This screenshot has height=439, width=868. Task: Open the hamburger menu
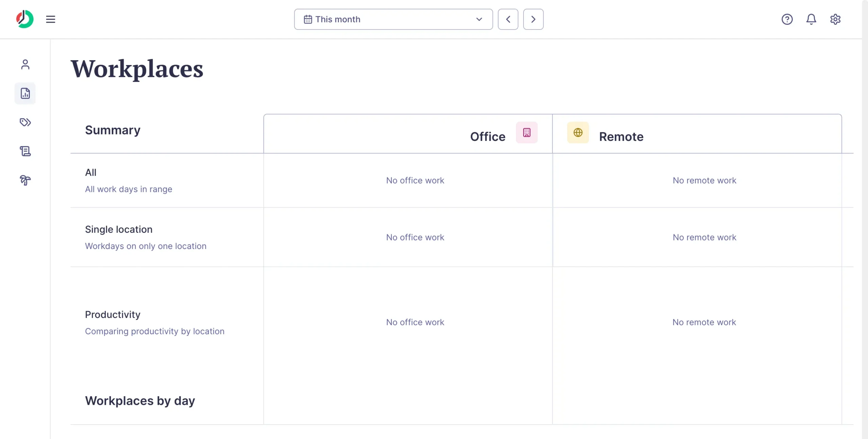[x=51, y=19]
